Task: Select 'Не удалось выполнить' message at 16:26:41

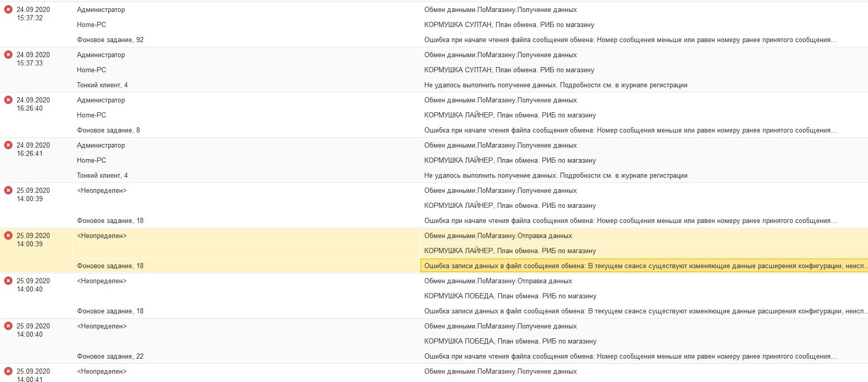Action: click(x=555, y=176)
